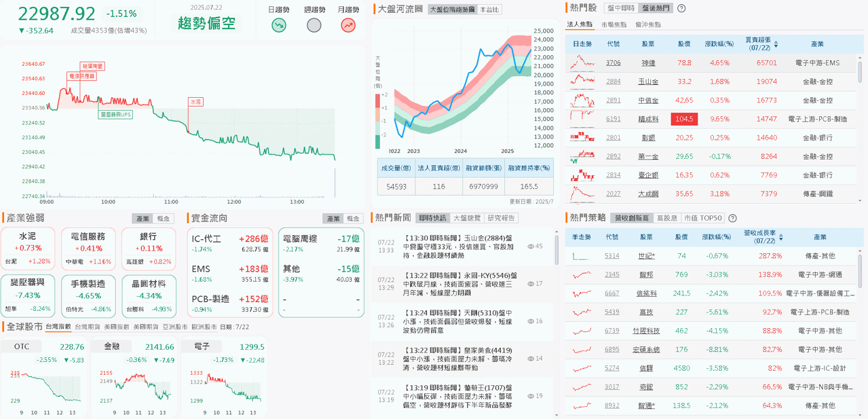Click 精成科 price cell 104.5
The image size is (868, 419).
684,119
